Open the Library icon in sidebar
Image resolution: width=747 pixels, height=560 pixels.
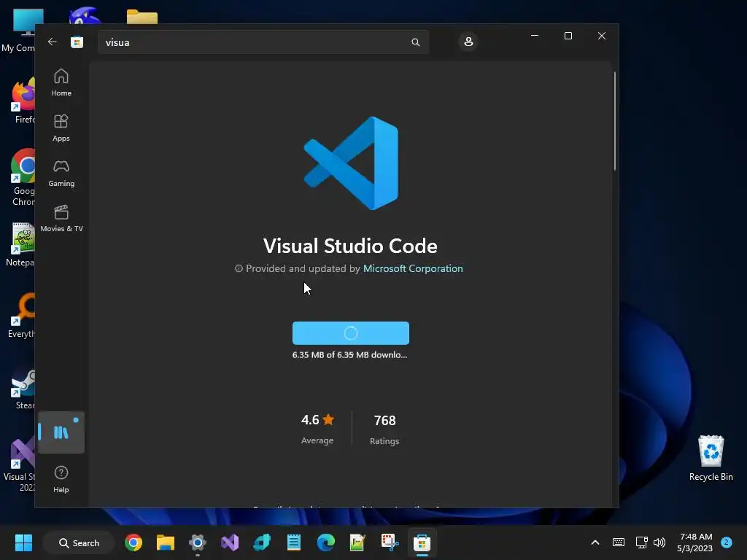(61, 432)
